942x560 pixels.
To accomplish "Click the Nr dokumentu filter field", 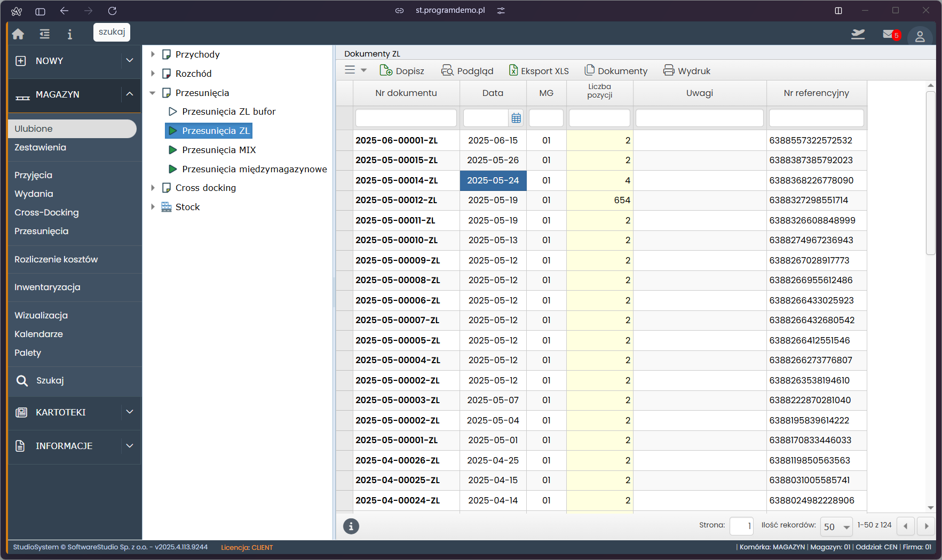I will click(x=406, y=118).
